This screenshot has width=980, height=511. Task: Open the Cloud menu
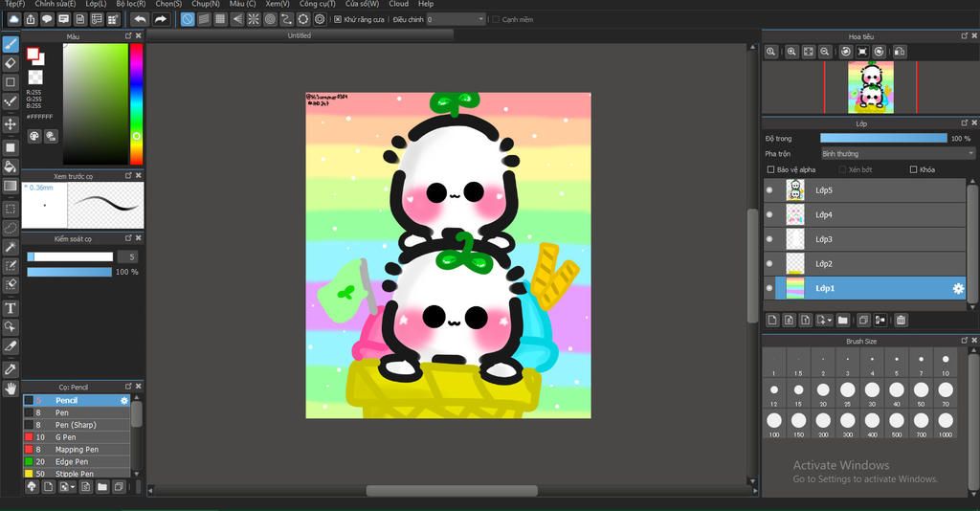point(398,4)
